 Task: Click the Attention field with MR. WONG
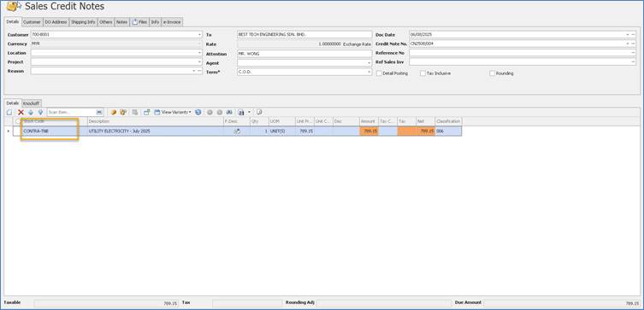[304, 54]
